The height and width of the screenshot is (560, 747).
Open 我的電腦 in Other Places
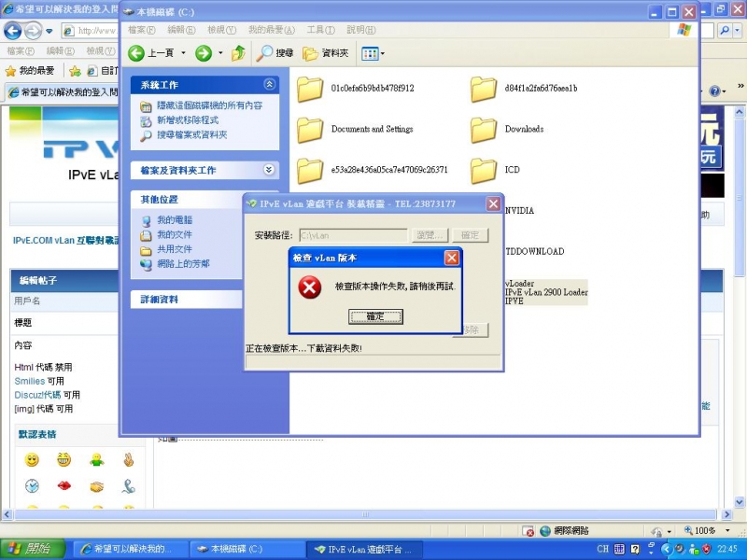pyautogui.click(x=175, y=220)
